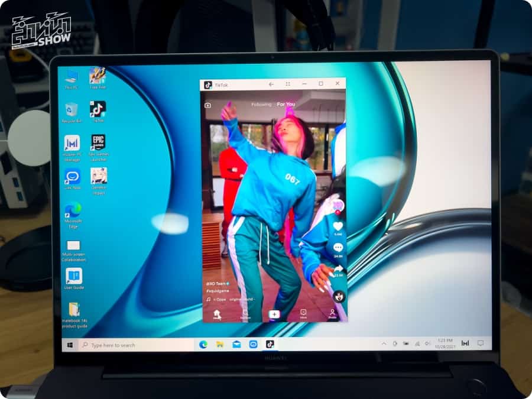Open the TikTok camera upload icon
The image size is (532, 399).
(x=207, y=105)
